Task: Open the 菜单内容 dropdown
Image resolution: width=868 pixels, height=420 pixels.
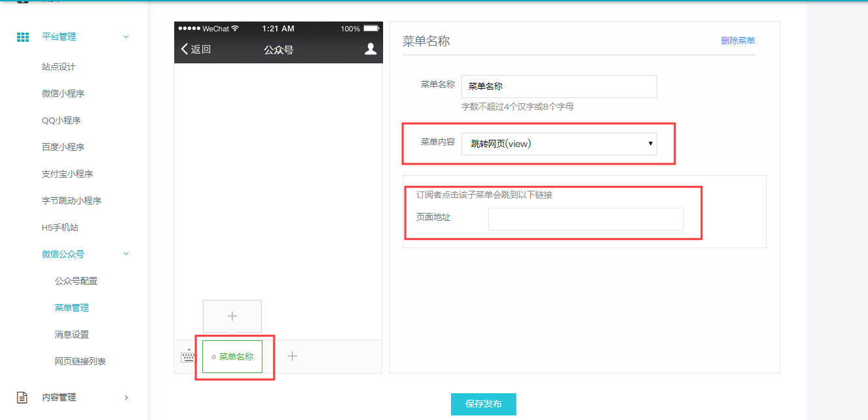Action: point(559,144)
